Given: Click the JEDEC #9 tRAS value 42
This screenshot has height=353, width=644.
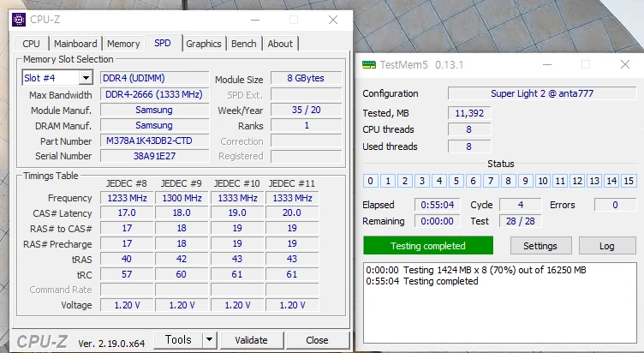Looking at the screenshot, I should pyautogui.click(x=182, y=259).
